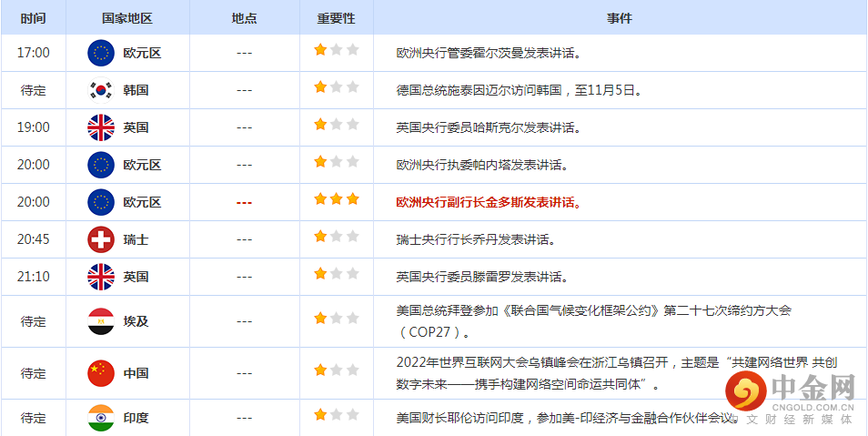Click event 英国央行委员滕雷罗发表讲话
This screenshot has width=868, height=436.
tap(482, 277)
